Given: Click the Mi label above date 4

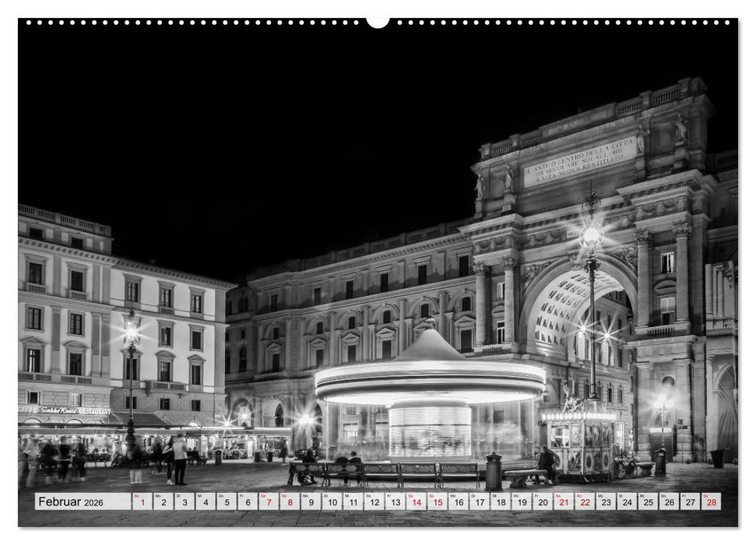Looking at the screenshot, I should [198, 497].
